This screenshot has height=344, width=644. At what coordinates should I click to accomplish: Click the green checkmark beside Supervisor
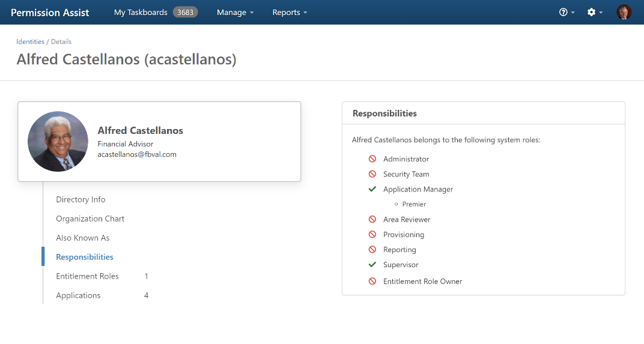click(x=372, y=265)
